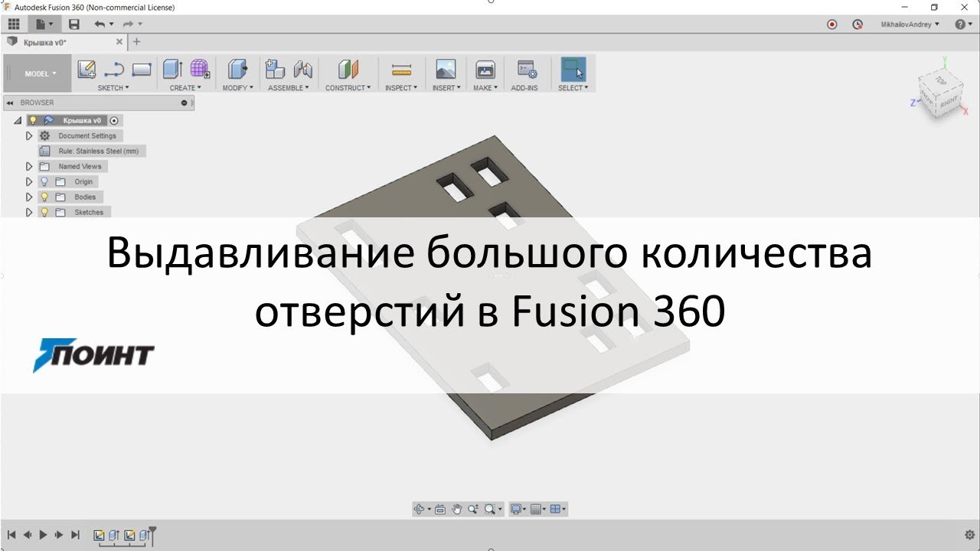Open the INSERT menu

click(x=446, y=88)
